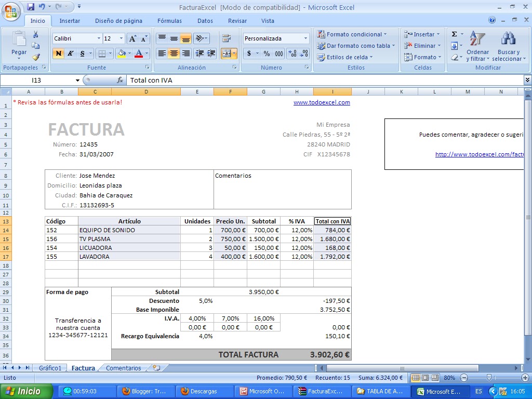Apply the font color A icon

[x=138, y=53]
